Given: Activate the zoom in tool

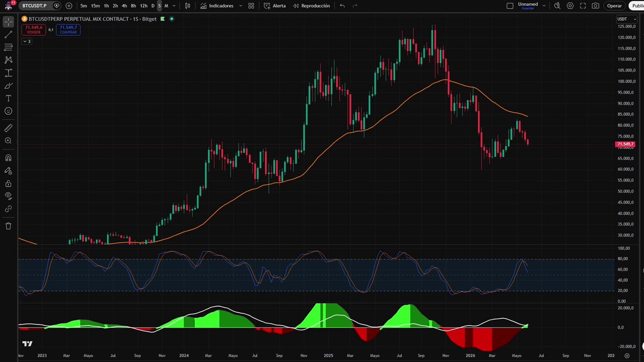Looking at the screenshot, I should tap(9, 141).
